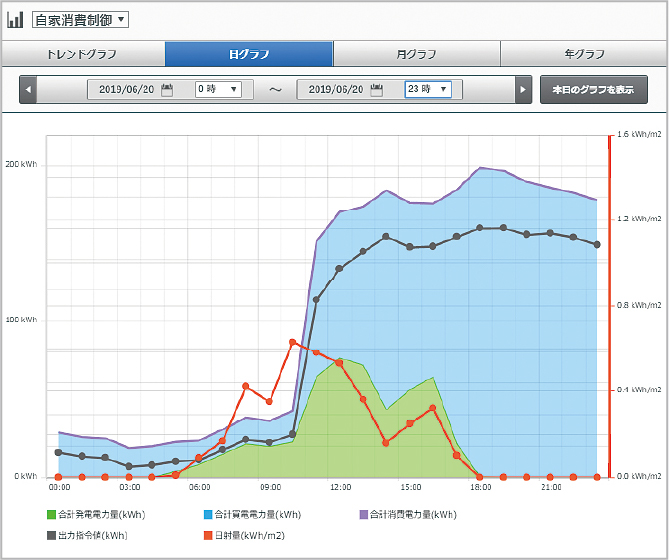Click 本日のグラフを表示 button
669x560 pixels.
point(593,90)
